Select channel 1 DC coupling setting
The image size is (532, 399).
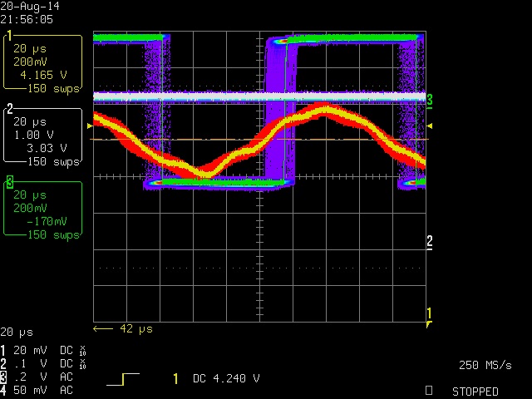tap(66, 350)
